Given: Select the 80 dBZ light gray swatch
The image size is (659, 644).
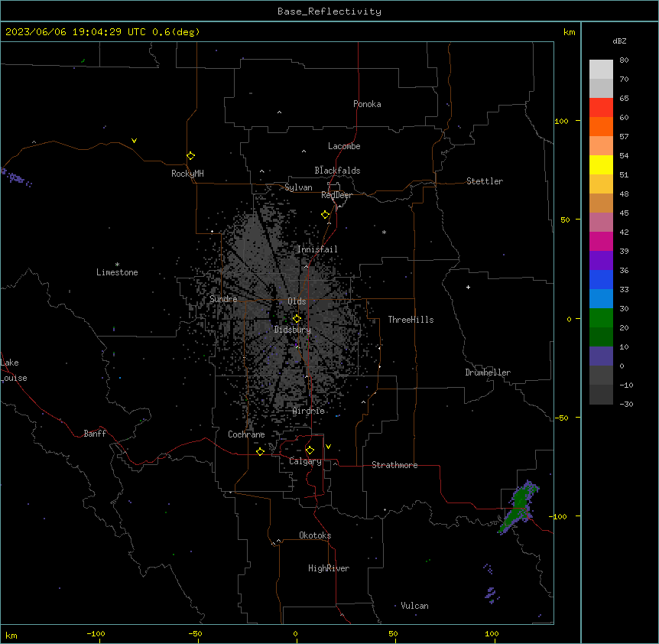Looking at the screenshot, I should [601, 70].
